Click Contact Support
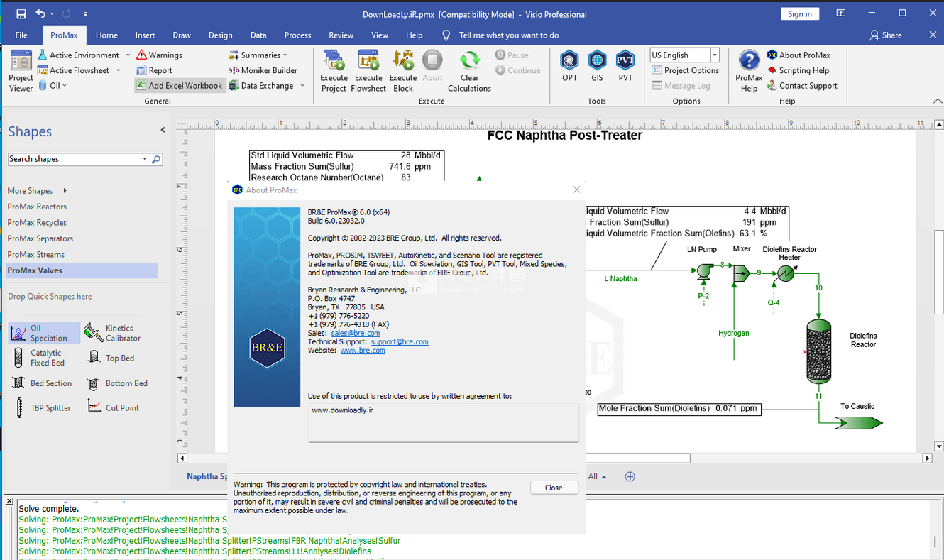944x560 pixels. pos(802,85)
